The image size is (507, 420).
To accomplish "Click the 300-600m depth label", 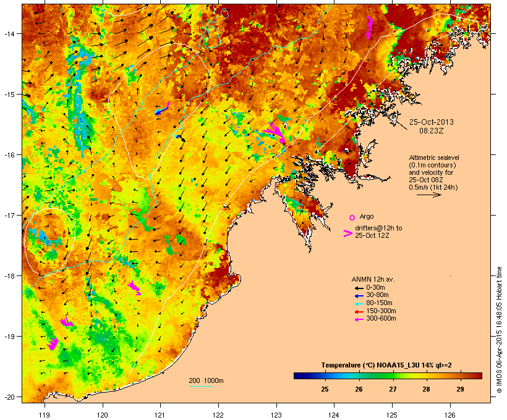I will pos(381,319).
